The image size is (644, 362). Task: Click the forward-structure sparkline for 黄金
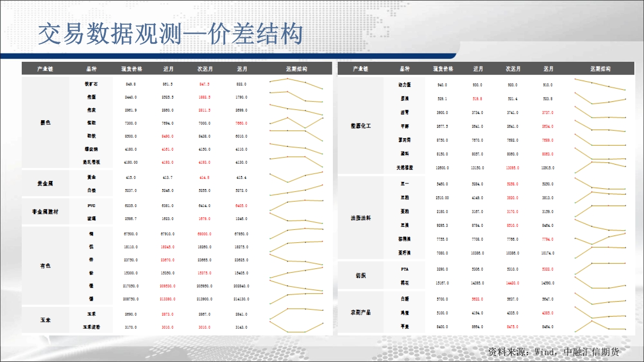pyautogui.click(x=296, y=177)
